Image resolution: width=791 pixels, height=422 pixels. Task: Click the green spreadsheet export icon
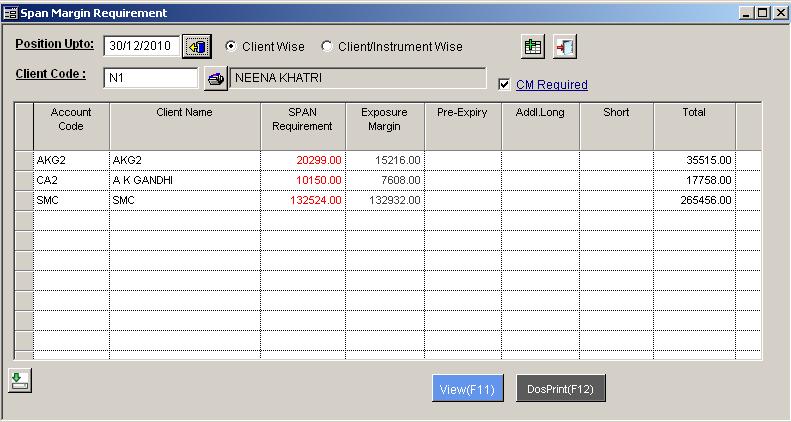(533, 47)
